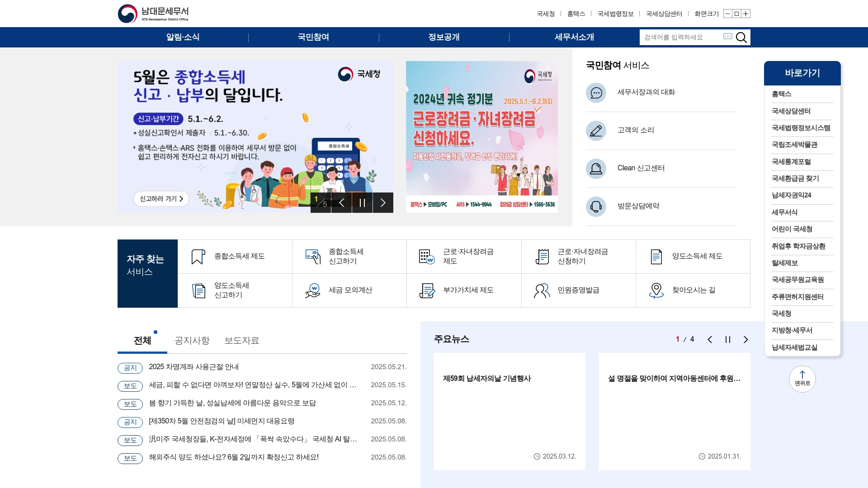Pause the main banner slideshow
This screenshot has height=488, width=868.
[362, 202]
